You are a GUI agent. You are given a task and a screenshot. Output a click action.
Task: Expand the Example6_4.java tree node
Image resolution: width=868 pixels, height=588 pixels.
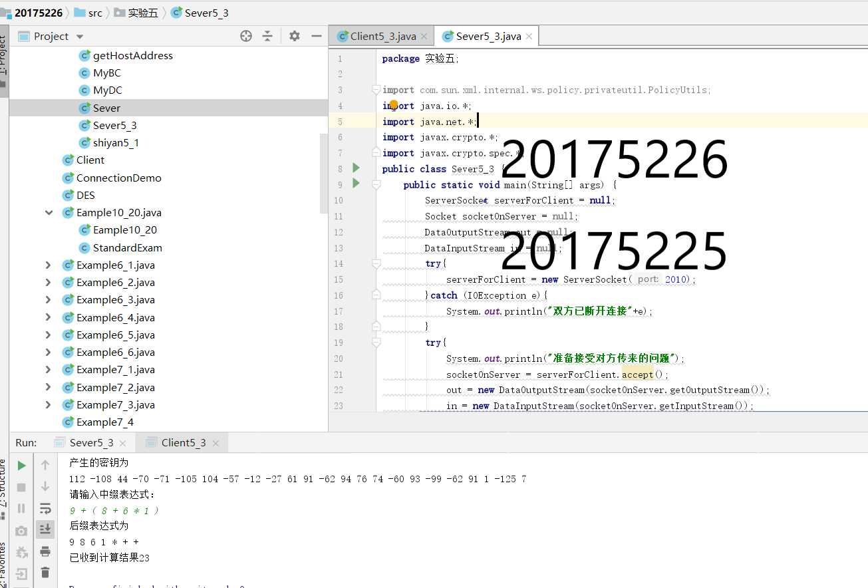pos(49,317)
